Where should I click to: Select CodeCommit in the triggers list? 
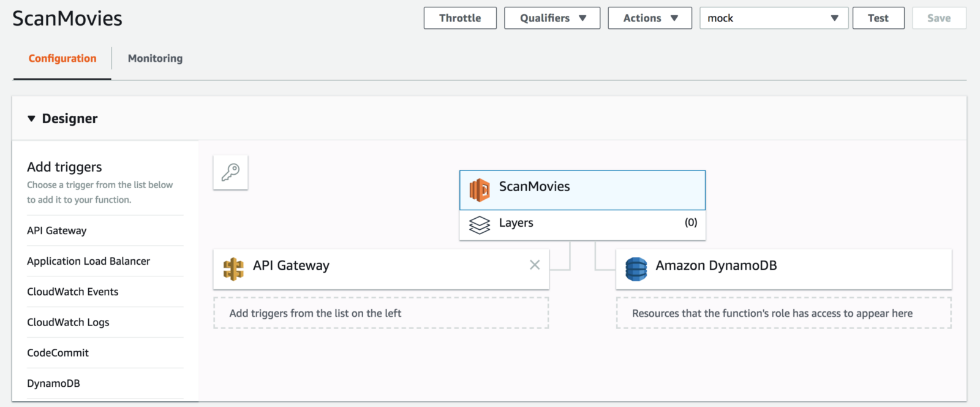(58, 353)
